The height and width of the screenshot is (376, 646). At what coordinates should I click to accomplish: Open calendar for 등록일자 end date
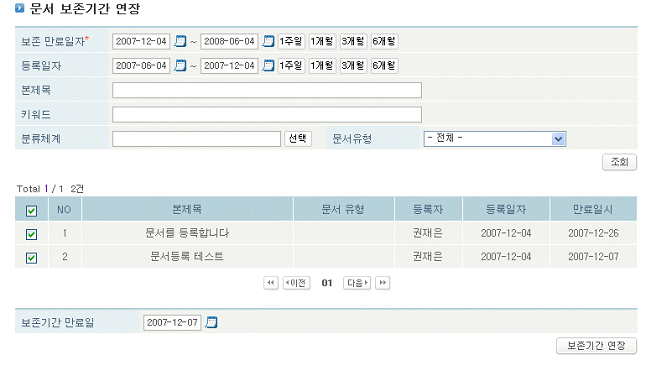click(x=268, y=65)
